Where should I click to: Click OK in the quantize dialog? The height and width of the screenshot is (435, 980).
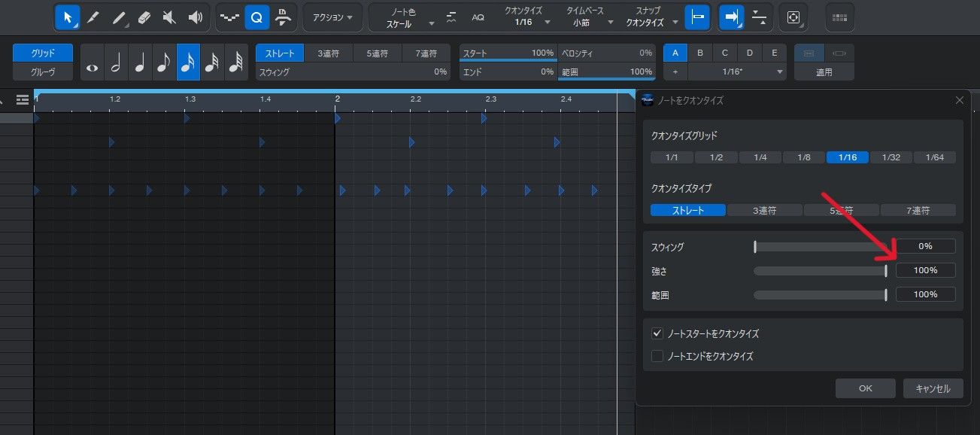point(865,388)
